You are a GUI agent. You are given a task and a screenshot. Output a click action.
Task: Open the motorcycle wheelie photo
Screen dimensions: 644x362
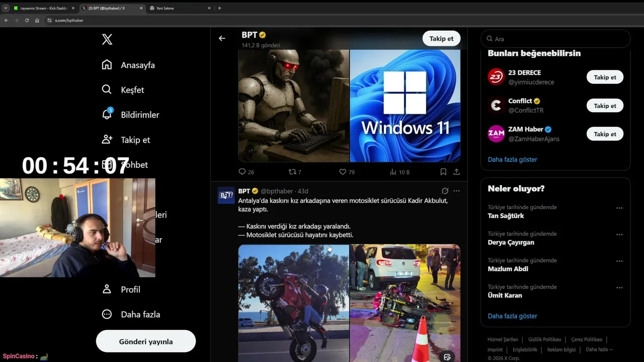(293, 303)
